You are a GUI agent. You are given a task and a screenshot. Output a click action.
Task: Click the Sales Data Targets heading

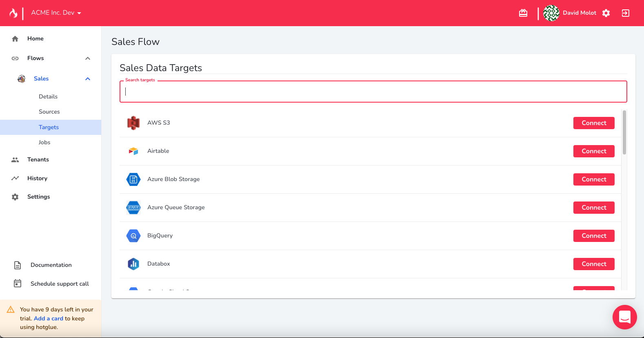pos(161,68)
